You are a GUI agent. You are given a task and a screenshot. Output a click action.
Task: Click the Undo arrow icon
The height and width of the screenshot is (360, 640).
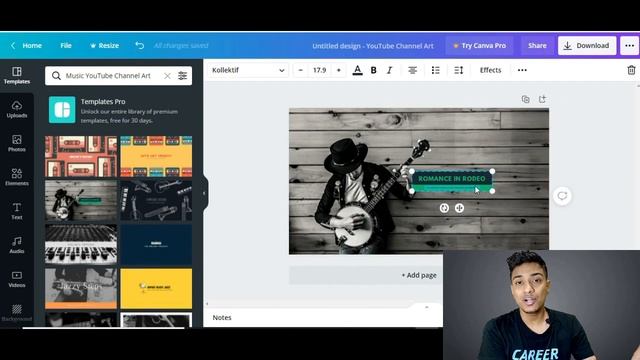click(x=140, y=45)
